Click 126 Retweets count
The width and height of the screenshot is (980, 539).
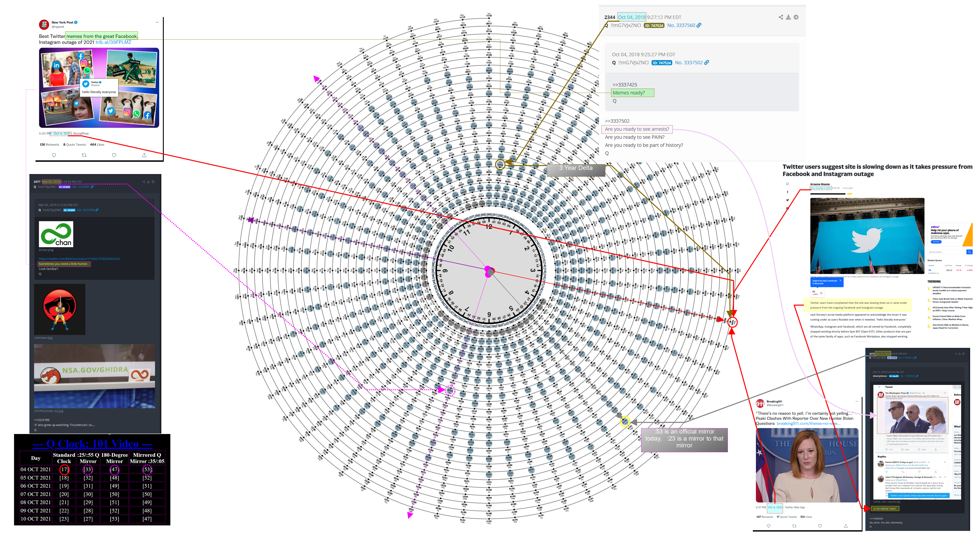(x=50, y=144)
